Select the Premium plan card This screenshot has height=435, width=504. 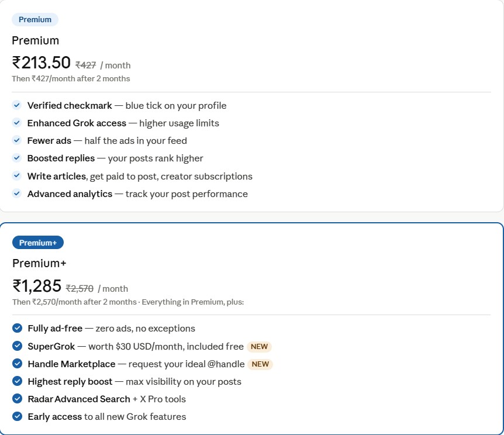point(251,105)
